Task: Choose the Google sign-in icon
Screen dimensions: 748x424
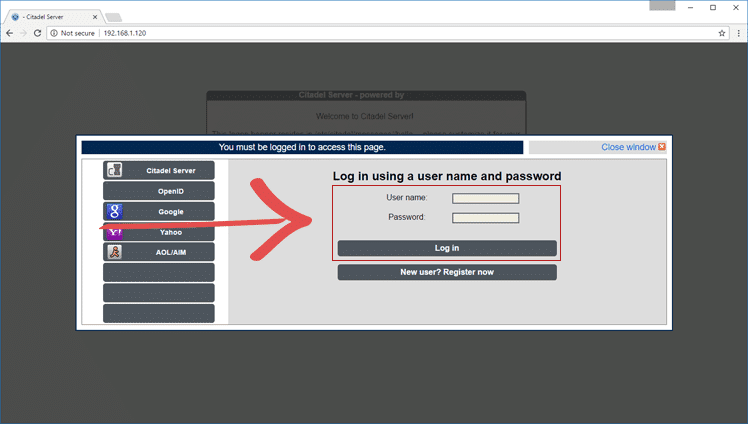Action: (114, 211)
